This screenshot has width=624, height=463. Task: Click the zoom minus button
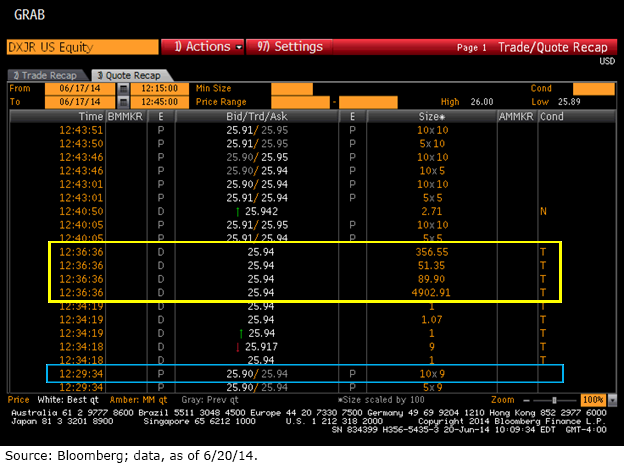[x=526, y=400]
